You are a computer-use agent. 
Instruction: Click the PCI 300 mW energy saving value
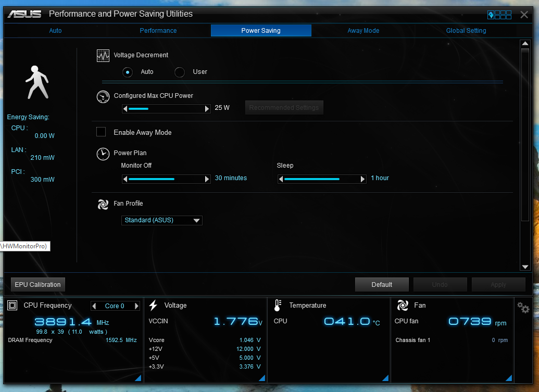[42, 180]
